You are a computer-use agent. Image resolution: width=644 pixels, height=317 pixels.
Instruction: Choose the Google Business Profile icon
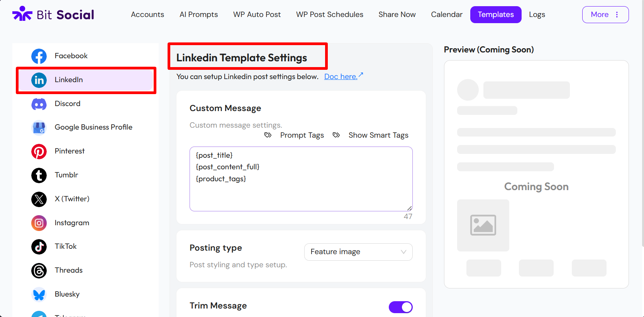pos(39,128)
